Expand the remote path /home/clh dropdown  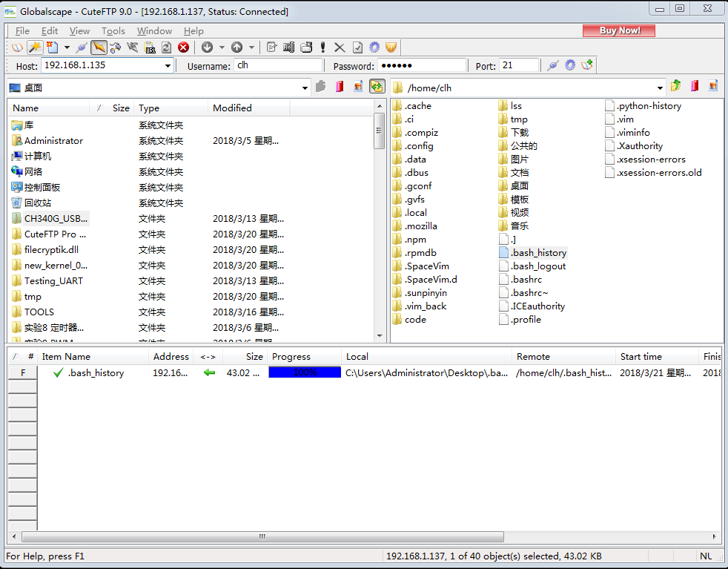660,88
